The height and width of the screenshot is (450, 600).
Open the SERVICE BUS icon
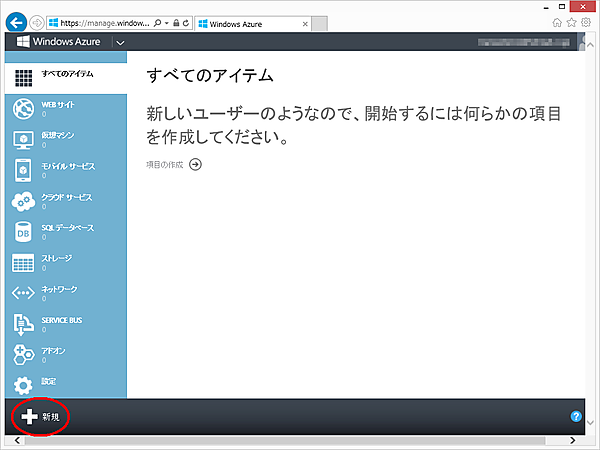pos(22,324)
